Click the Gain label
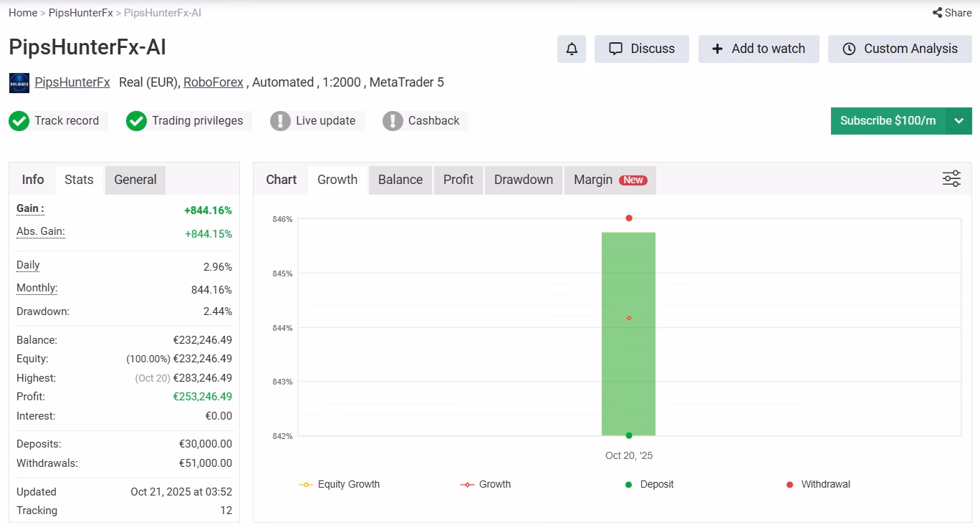The width and height of the screenshot is (980, 527). (x=30, y=209)
